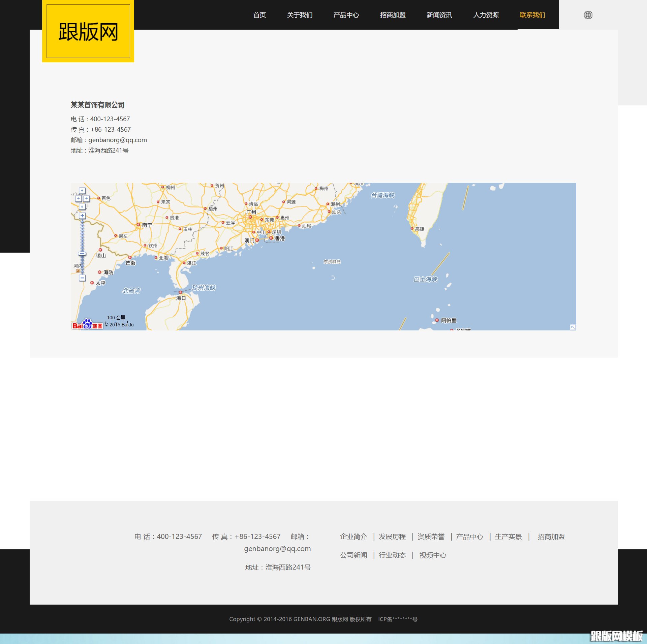Open 企业简介 footer link

pos(353,537)
